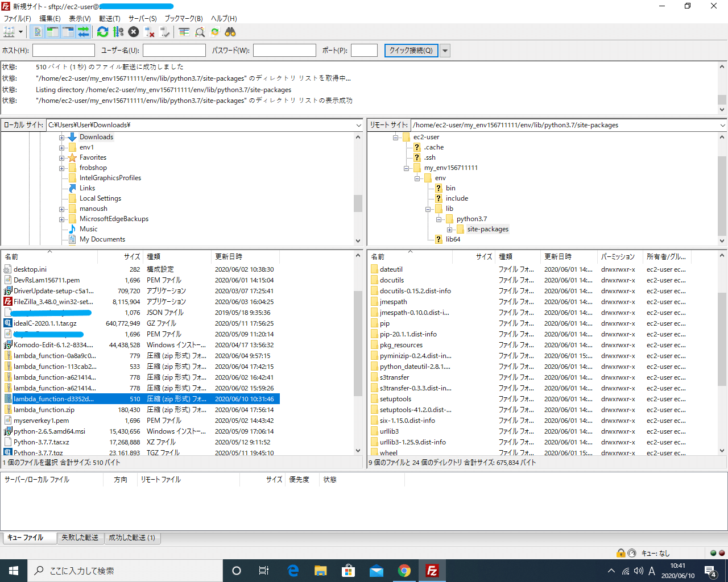Screen dimensions: 728x582
Task: Expand the MicrosoftEdgeBackups folder node
Action: [61, 219]
